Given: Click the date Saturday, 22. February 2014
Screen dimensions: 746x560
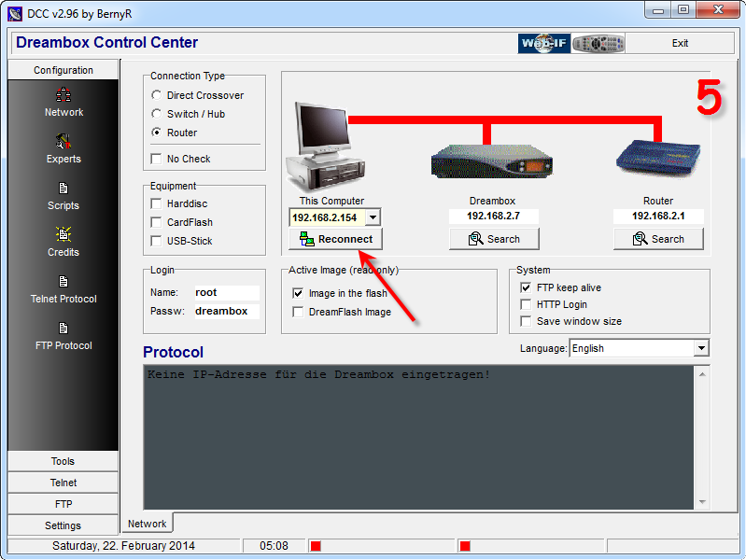Looking at the screenshot, I should (123, 546).
